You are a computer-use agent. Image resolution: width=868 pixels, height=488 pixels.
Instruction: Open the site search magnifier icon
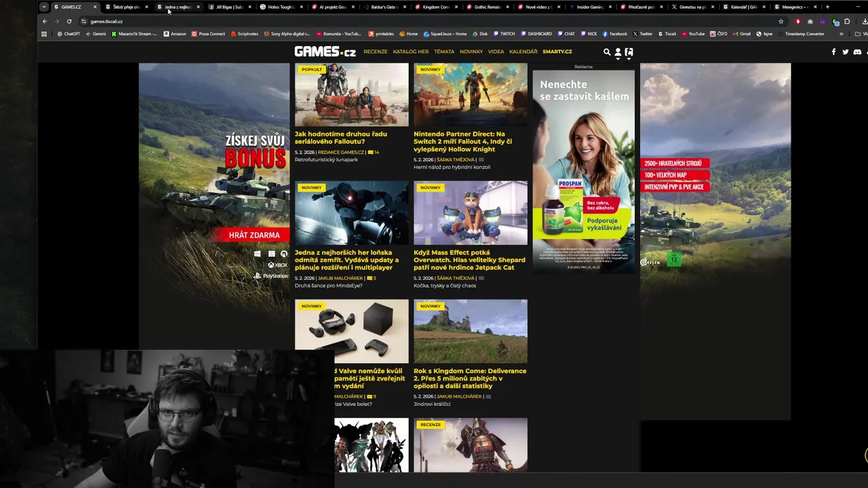pos(607,52)
